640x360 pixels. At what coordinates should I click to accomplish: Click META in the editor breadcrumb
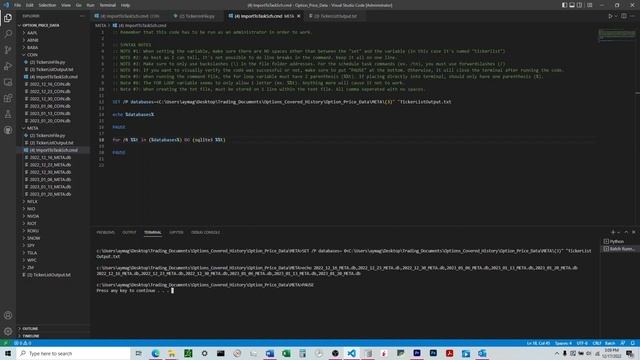[100, 25]
